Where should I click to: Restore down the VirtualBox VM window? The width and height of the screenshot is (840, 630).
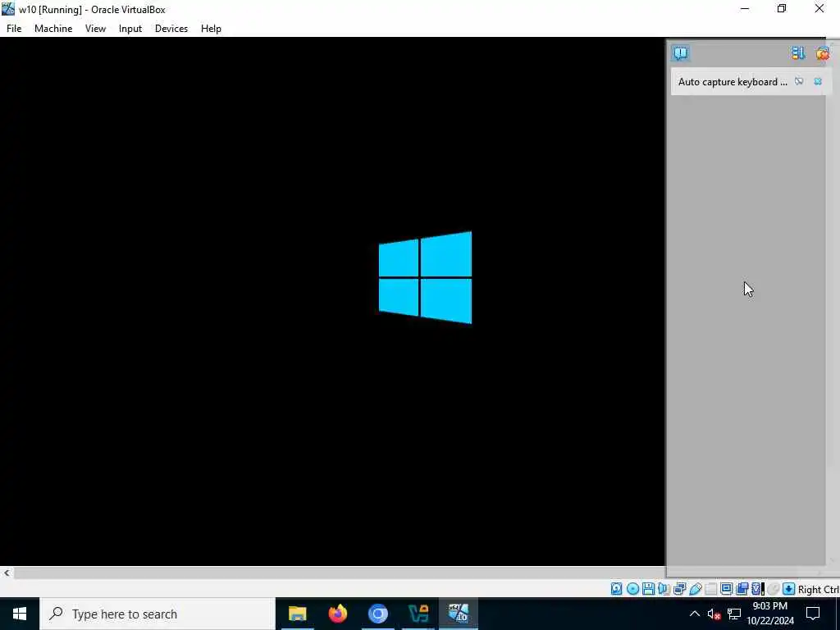point(782,8)
